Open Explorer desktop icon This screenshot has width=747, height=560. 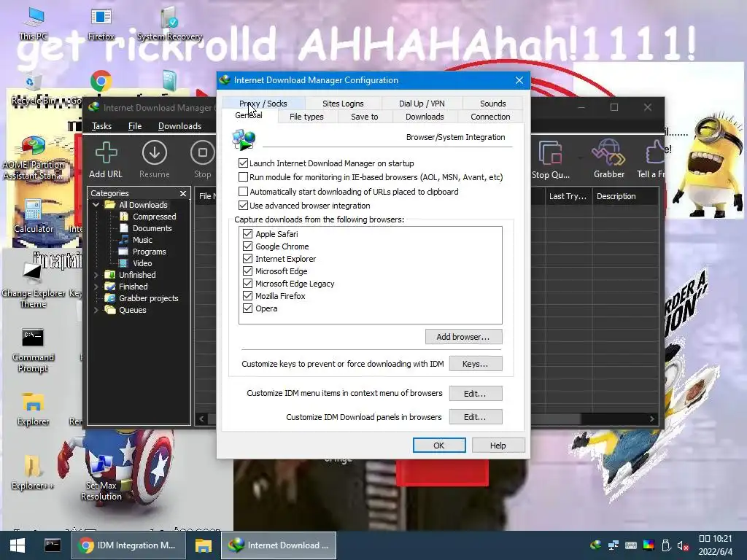[x=33, y=408]
